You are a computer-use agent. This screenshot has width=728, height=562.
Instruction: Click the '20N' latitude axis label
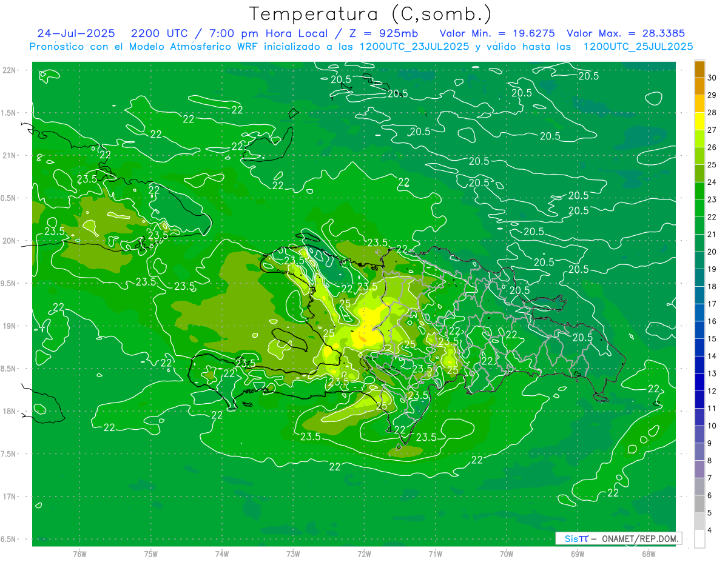point(10,241)
